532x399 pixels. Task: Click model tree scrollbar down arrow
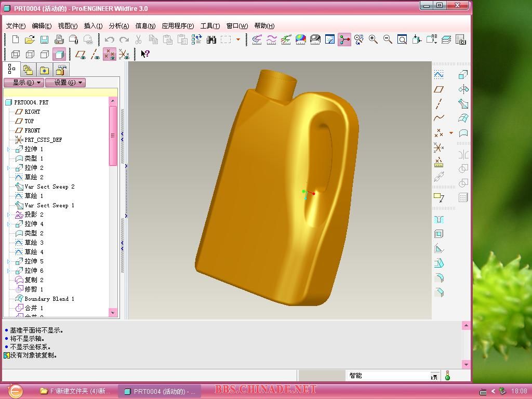(x=113, y=312)
